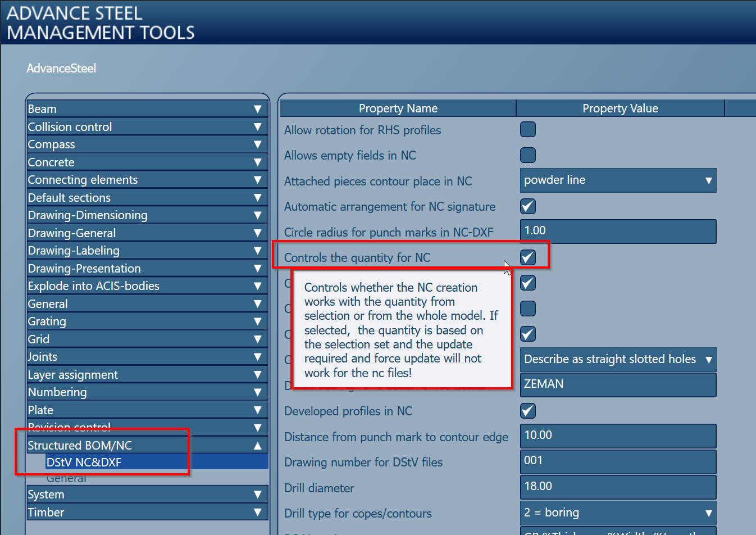The width and height of the screenshot is (756, 535).
Task: Disable "Automatic arrangement for NC signature"
Action: (527, 206)
